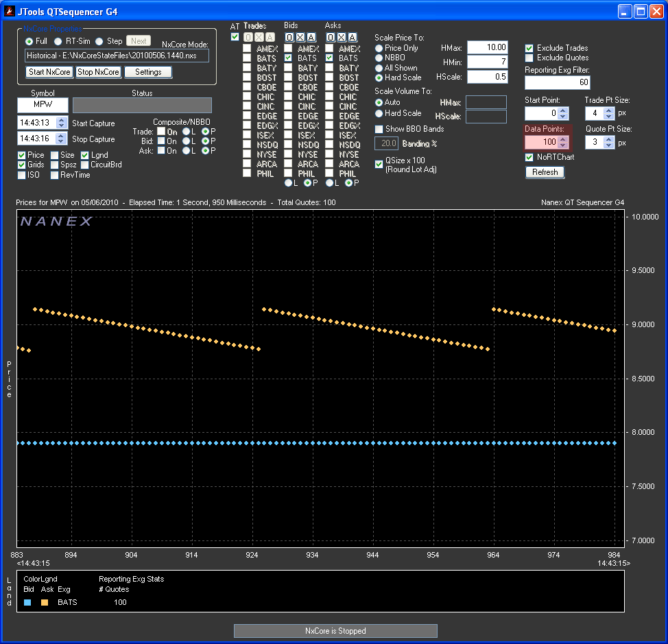Screen dimensions: 668x644
Task: Uncheck BATS in the Asks column
Action: tap(329, 58)
